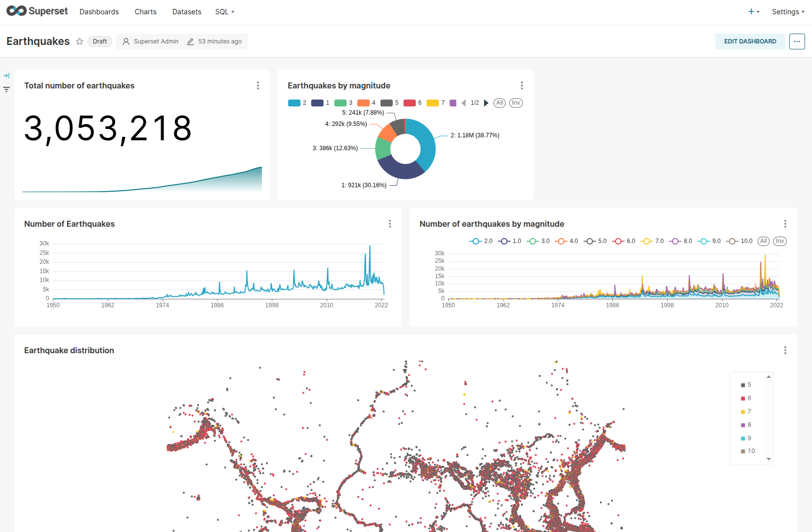812x532 pixels.
Task: Expand the Settings dropdown
Action: [x=788, y=12]
